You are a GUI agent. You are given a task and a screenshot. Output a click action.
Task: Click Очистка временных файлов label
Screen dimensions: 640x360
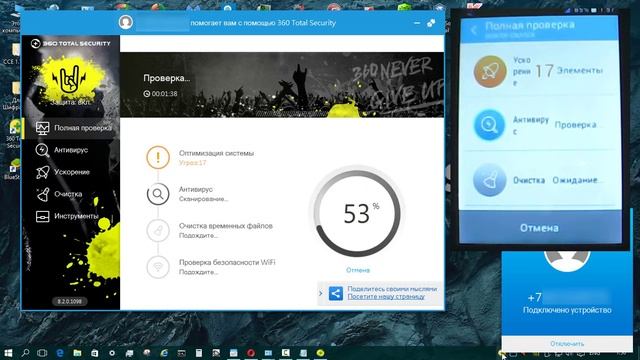[226, 226]
